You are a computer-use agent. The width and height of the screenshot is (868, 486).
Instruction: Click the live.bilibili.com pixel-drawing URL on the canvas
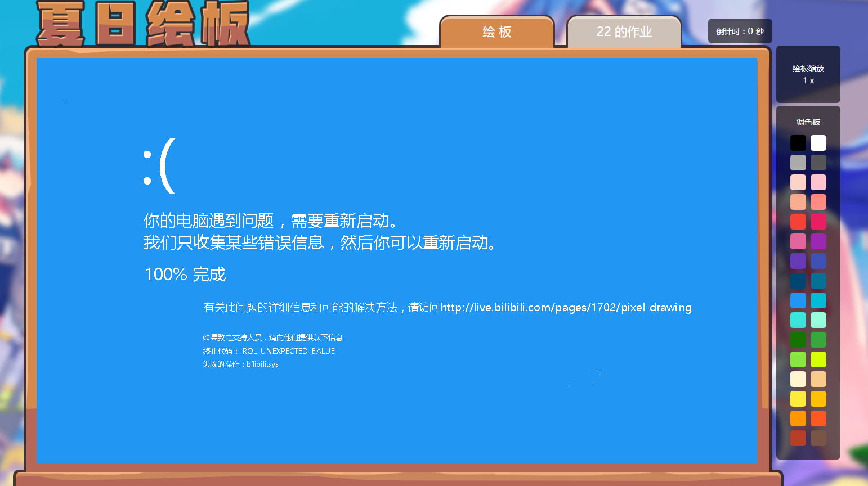pyautogui.click(x=566, y=308)
